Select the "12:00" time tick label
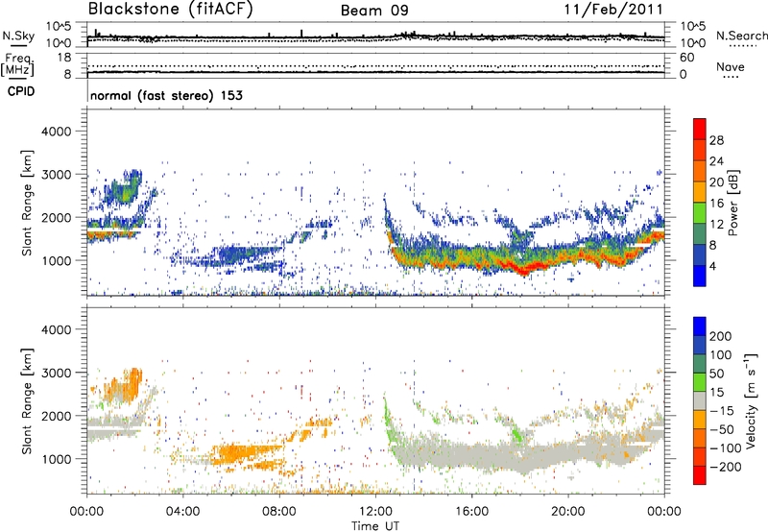This screenshot has height=532, width=768. tap(375, 512)
